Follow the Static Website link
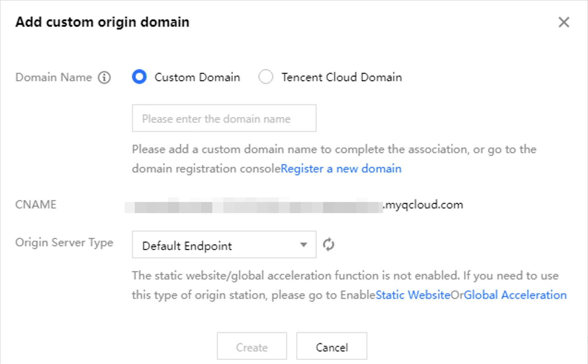The width and height of the screenshot is (588, 364). (413, 295)
